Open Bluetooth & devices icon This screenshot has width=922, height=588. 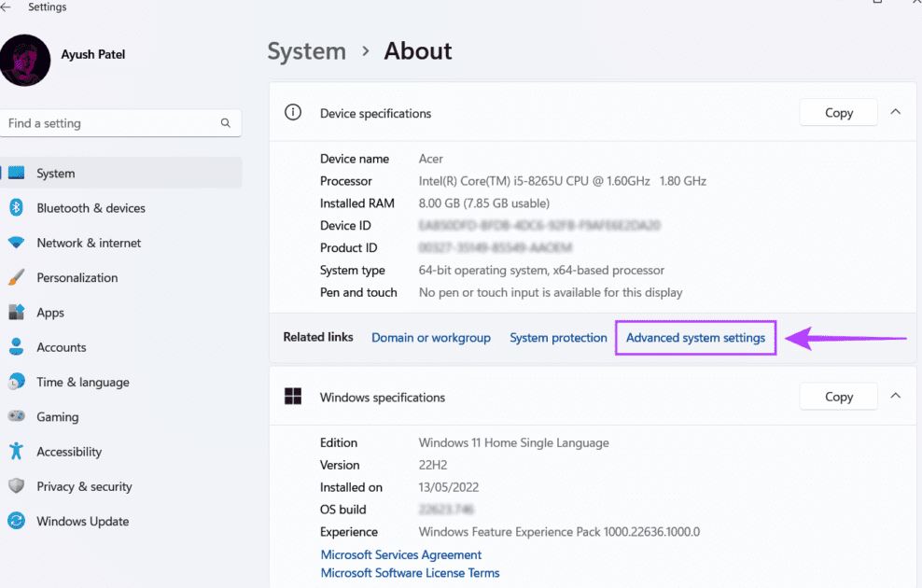coord(17,207)
